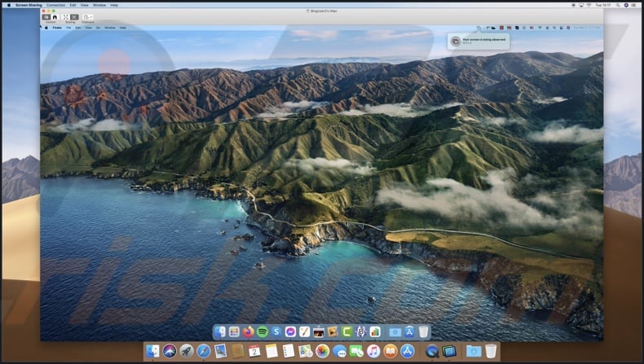Open App Store in local dock
The height and width of the screenshot is (364, 644).
(x=408, y=351)
